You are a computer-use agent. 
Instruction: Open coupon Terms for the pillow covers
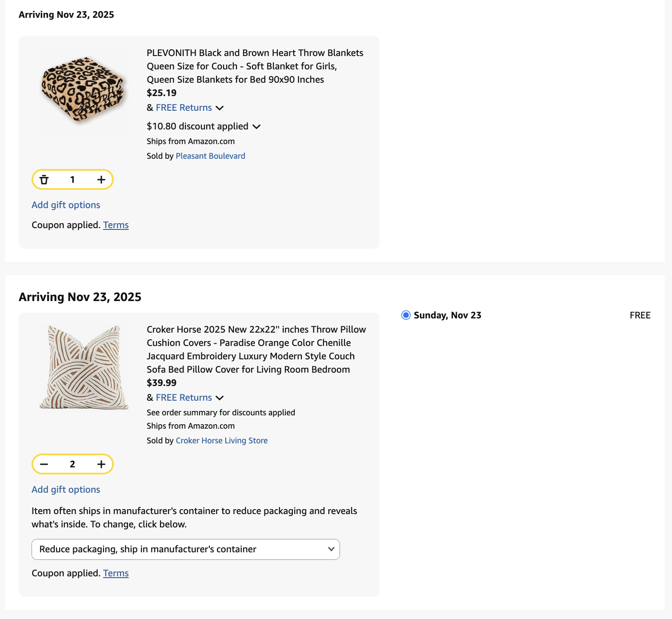[x=116, y=573]
